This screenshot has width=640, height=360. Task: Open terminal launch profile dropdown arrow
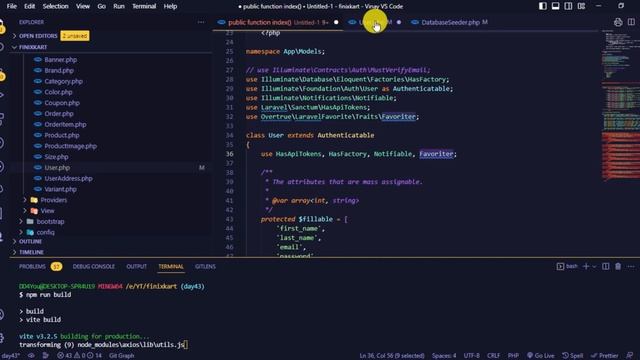click(x=594, y=267)
